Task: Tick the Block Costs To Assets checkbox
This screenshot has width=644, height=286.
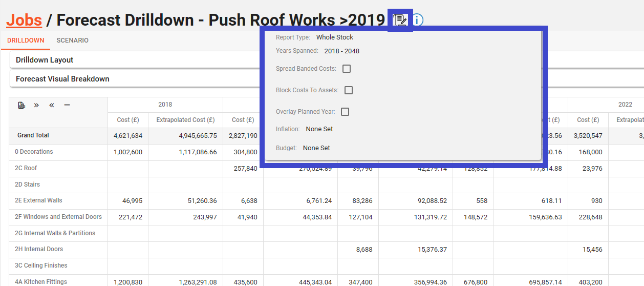Action: point(349,90)
